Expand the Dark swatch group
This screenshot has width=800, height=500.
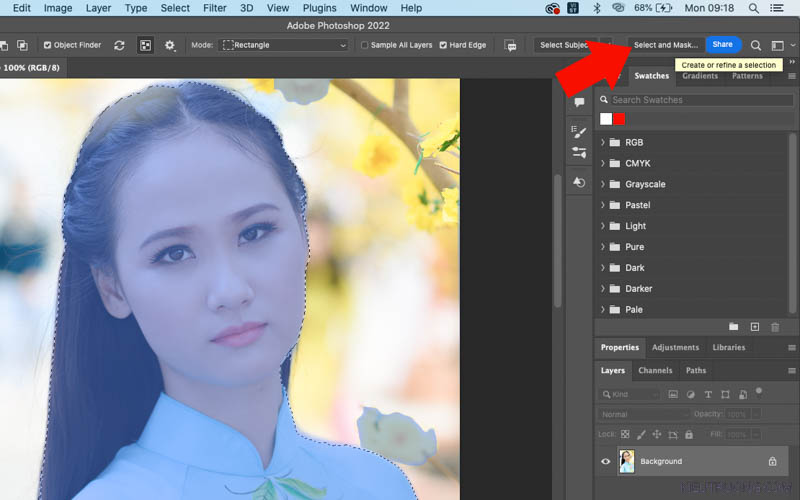[603, 268]
